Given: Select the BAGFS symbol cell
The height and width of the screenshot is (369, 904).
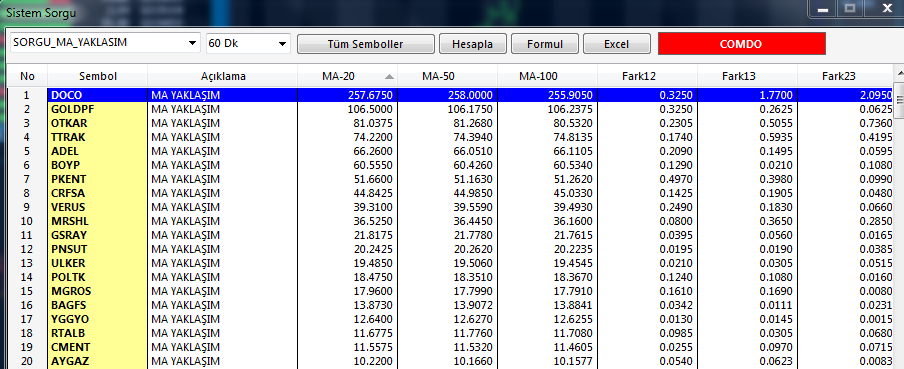Looking at the screenshot, I should point(97,305).
